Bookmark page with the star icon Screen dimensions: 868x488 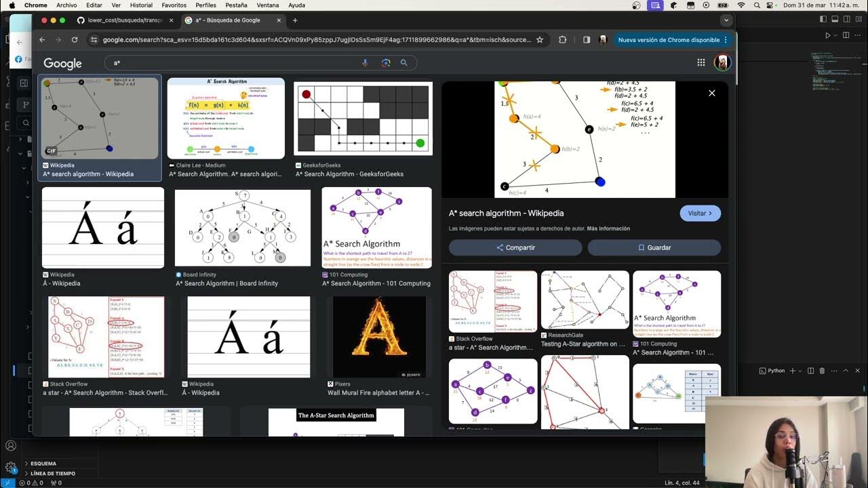pos(540,40)
